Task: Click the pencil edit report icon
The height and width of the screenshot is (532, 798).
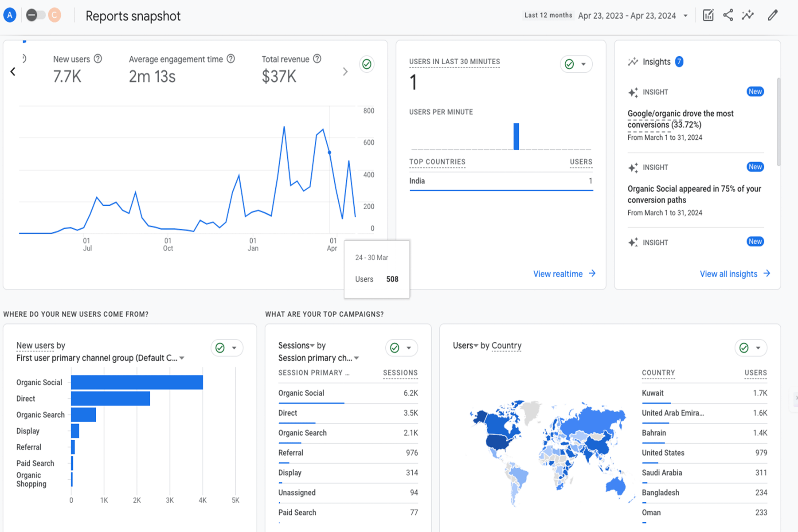Action: pos(772,15)
